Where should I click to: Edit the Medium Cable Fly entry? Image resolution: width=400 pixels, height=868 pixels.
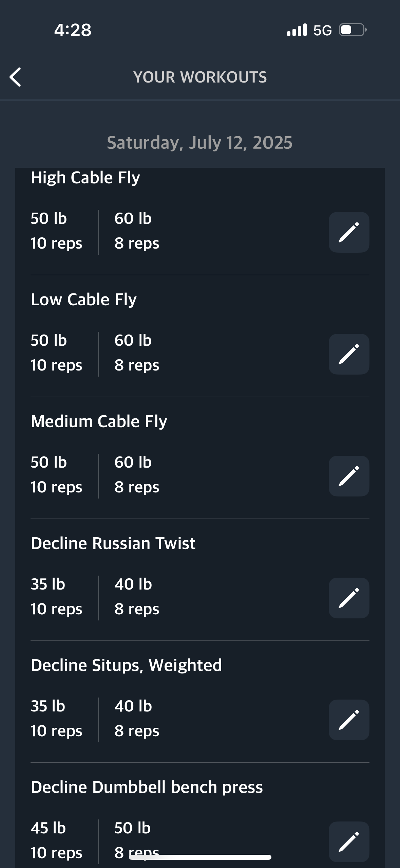click(x=349, y=476)
